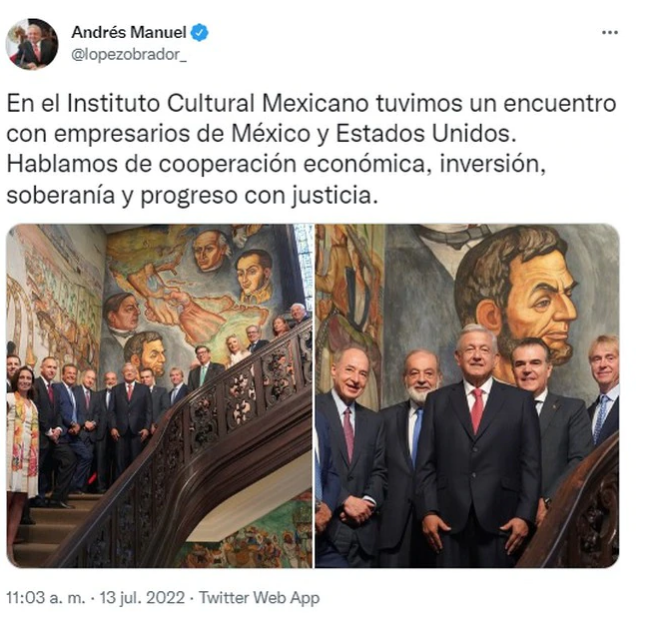This screenshot has width=650, height=617.
Task: Click the words Estados Unidos in tweet
Action: click(x=426, y=134)
